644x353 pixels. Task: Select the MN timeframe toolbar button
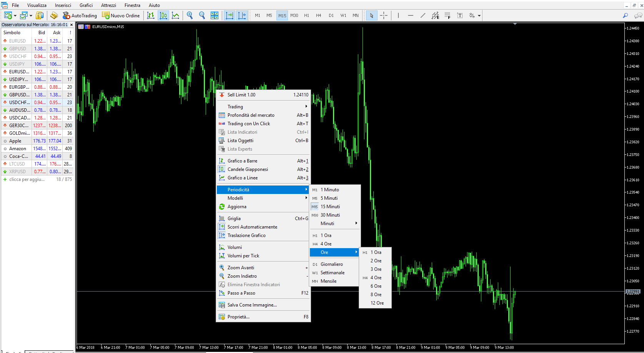(356, 15)
